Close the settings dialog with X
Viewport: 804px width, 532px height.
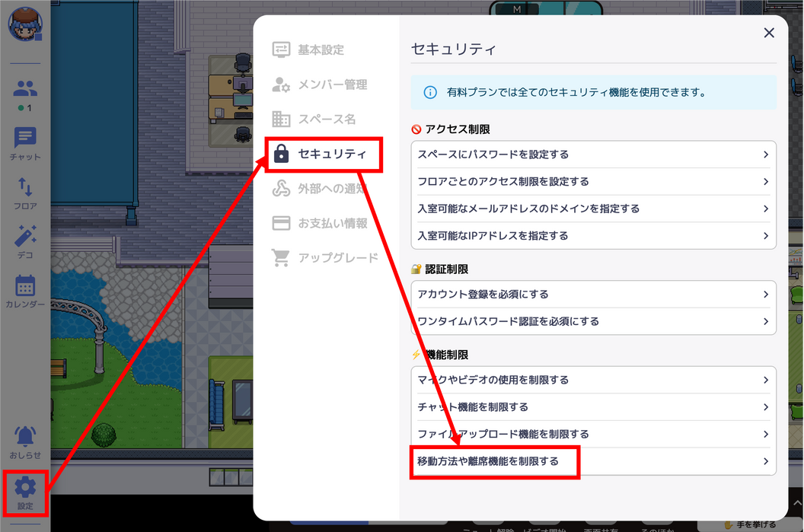[769, 33]
